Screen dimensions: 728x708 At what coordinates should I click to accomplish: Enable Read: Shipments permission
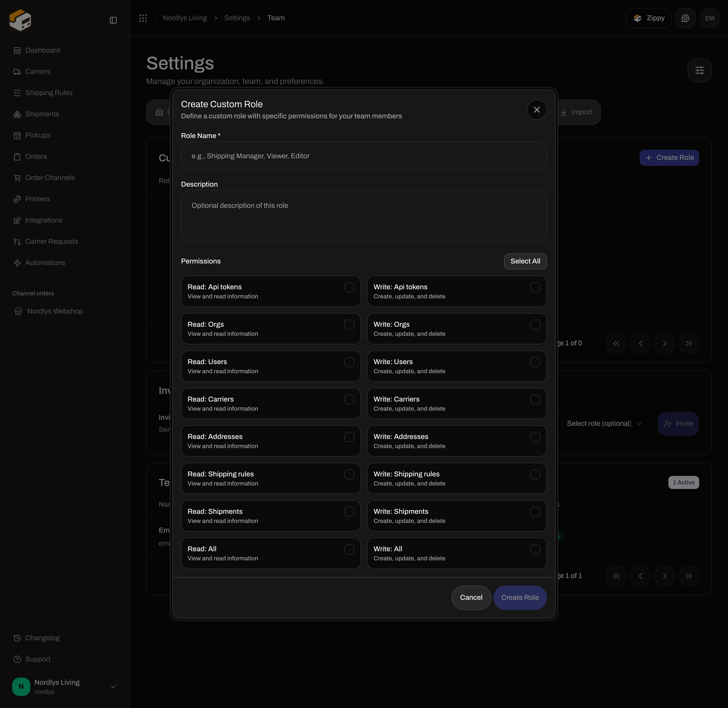tap(349, 512)
